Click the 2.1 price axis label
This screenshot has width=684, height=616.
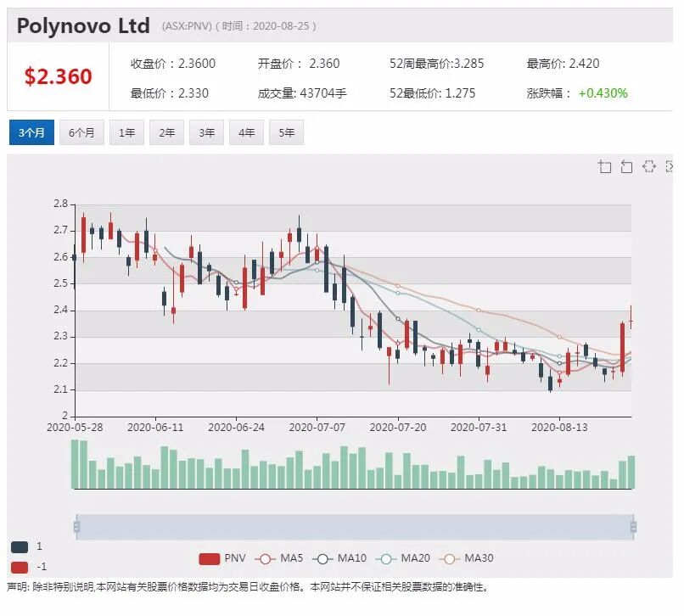point(60,389)
